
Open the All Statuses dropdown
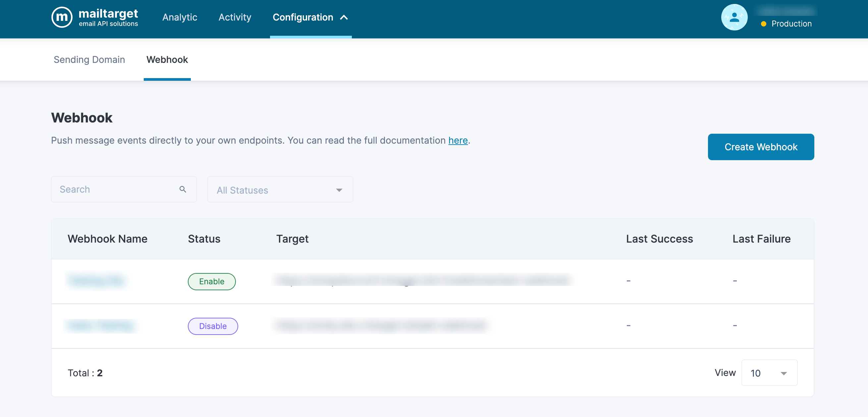coord(280,190)
